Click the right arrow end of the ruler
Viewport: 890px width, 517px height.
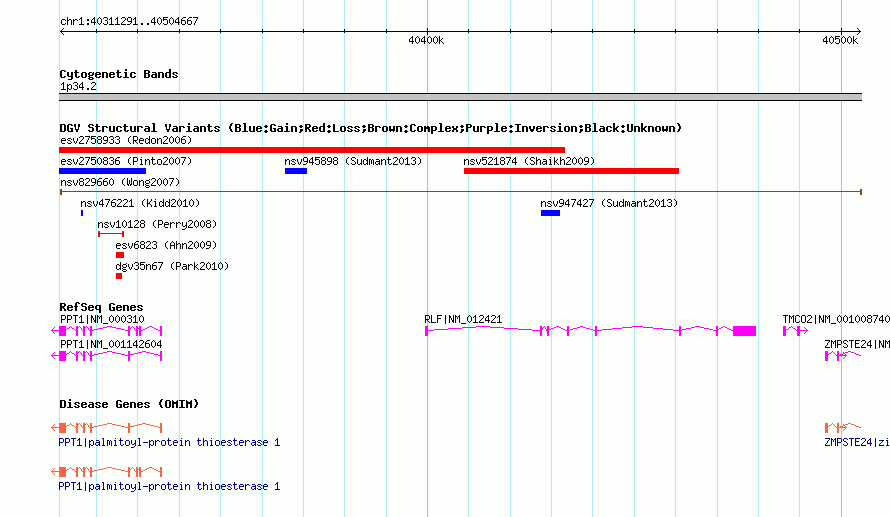858,32
